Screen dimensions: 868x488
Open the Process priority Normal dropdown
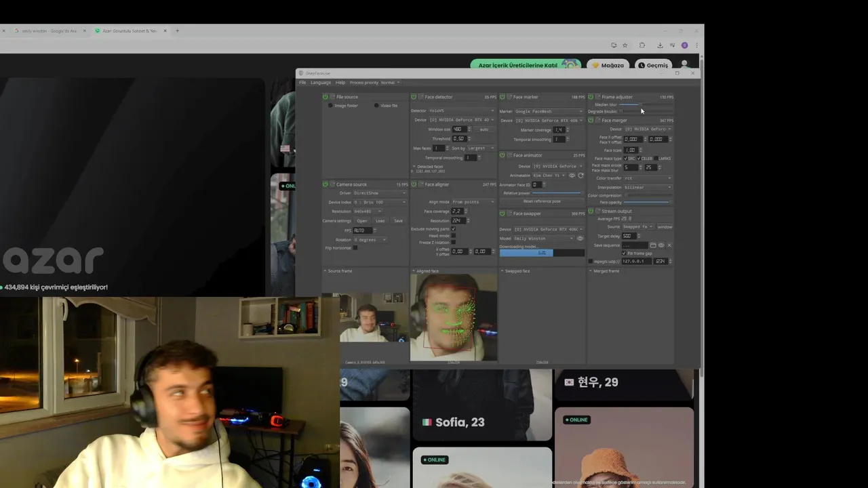(391, 83)
